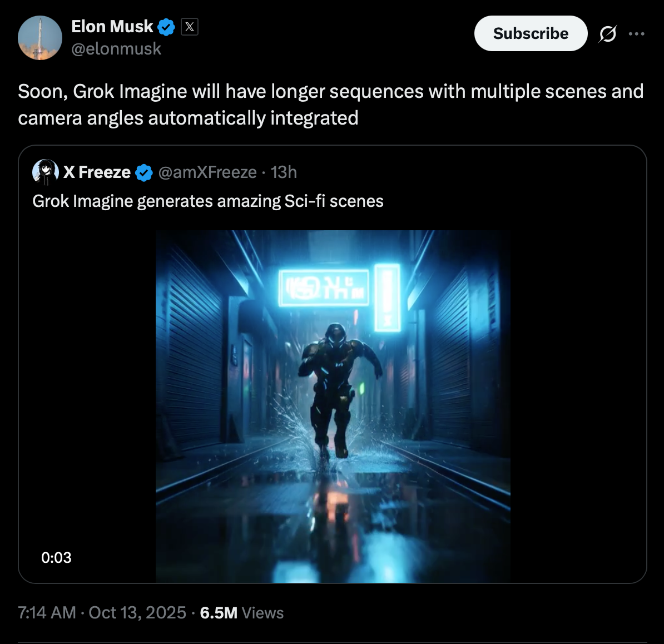Click X Freeze's verified badge
This screenshot has height=644, width=664.
(143, 172)
